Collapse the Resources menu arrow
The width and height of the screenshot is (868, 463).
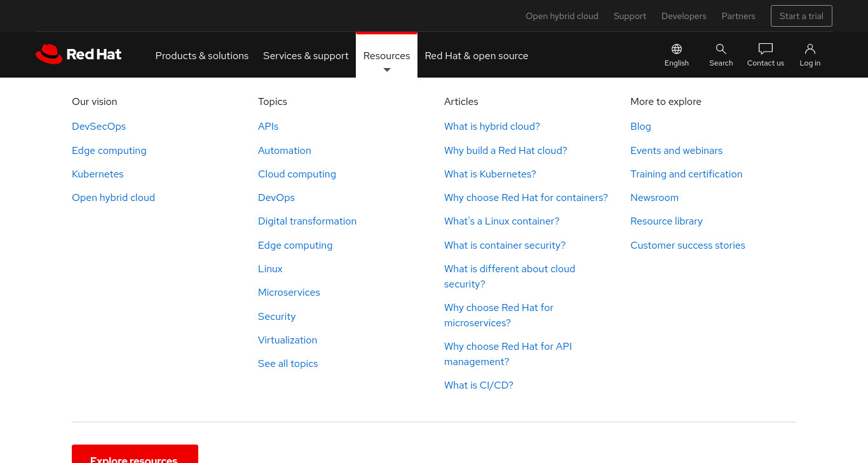click(x=387, y=70)
